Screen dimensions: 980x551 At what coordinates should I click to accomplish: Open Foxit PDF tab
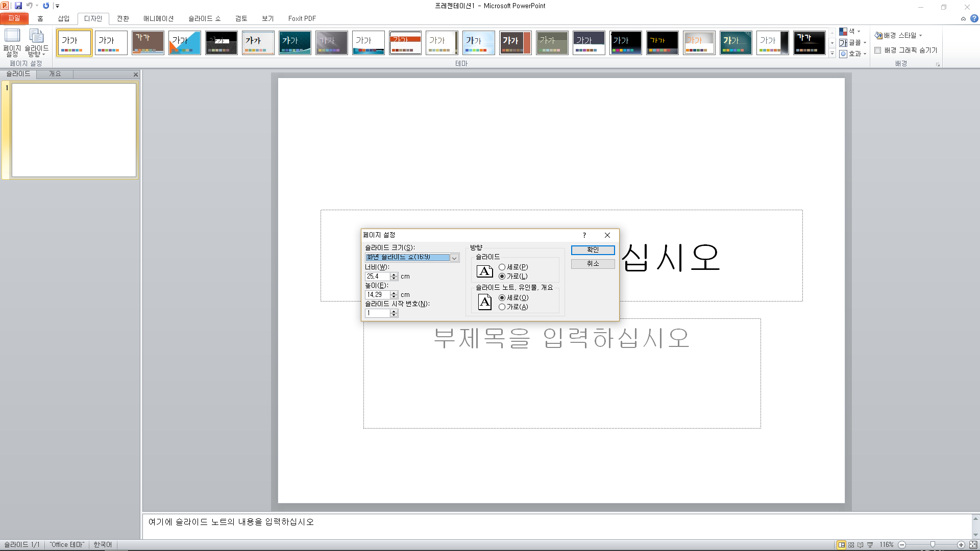302,18
